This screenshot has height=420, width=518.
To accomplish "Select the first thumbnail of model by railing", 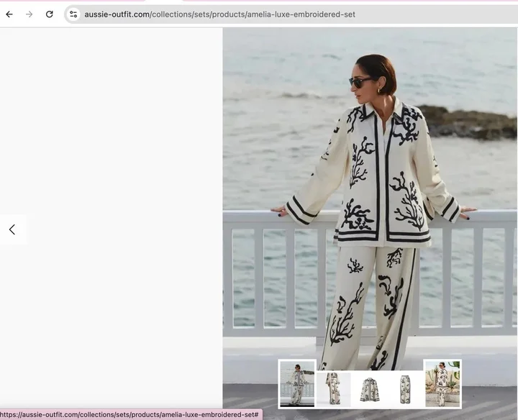I will tap(297, 384).
